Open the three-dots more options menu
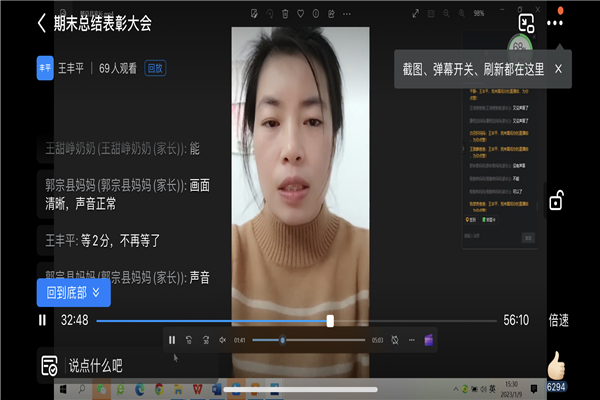The width and height of the screenshot is (600, 400). (555, 23)
